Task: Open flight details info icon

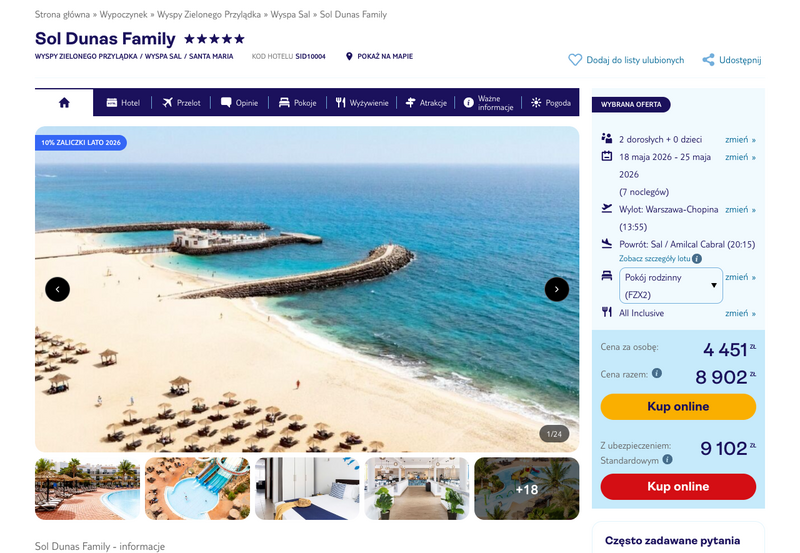Action: point(697,259)
